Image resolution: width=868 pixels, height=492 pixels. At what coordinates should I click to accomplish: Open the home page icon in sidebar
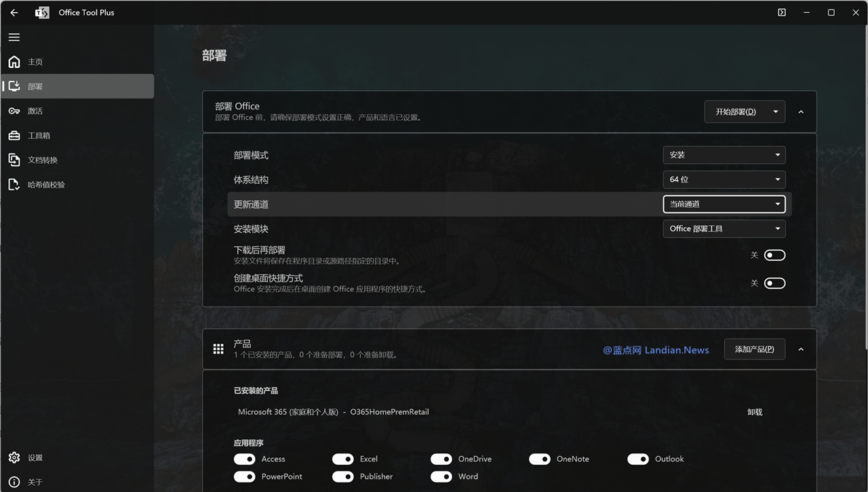14,62
